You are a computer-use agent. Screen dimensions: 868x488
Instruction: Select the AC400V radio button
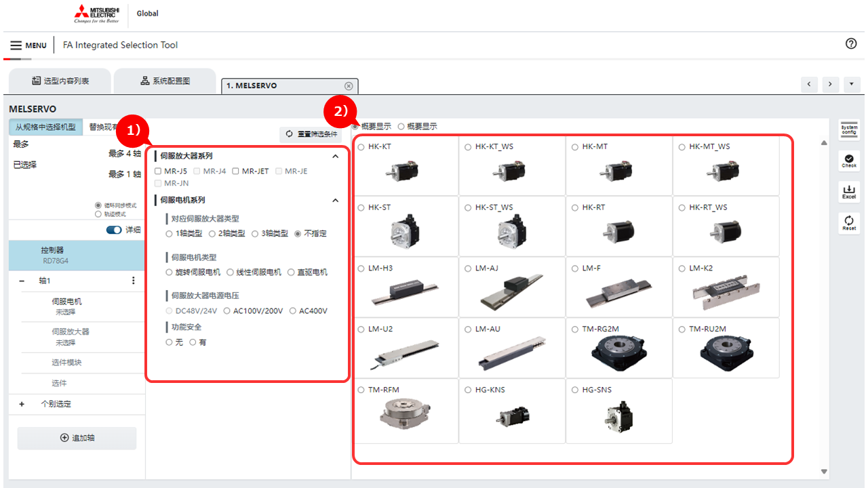[293, 311]
